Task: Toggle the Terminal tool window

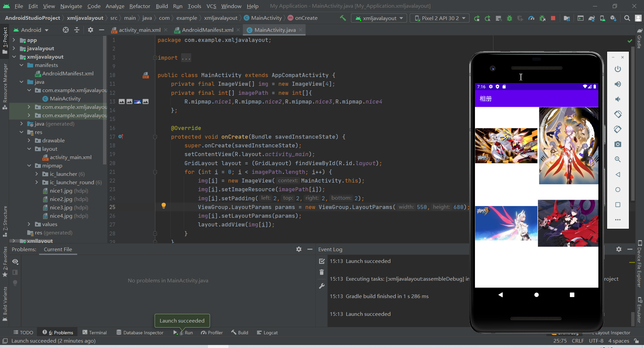Action: (98, 332)
